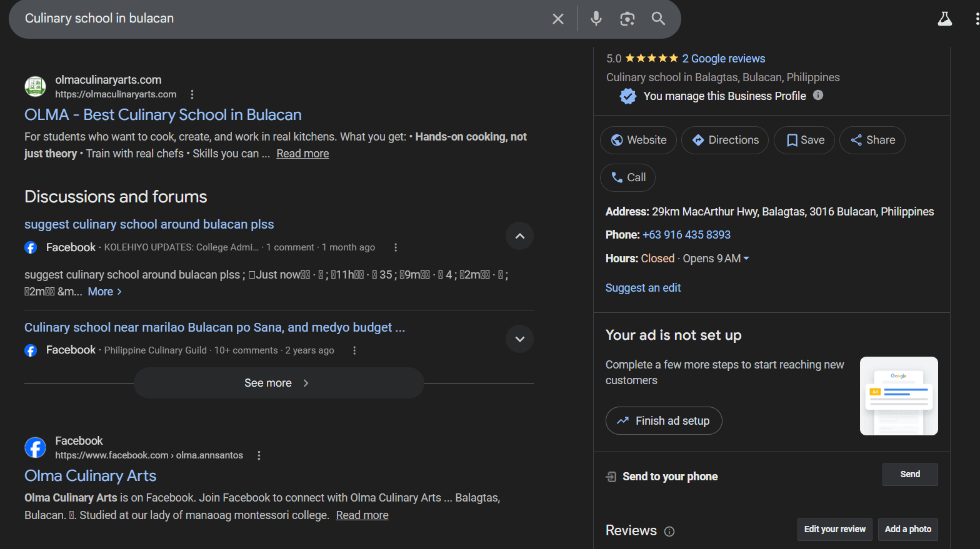Image resolution: width=980 pixels, height=549 pixels.
Task: Click the magnifying glass search icon
Action: [658, 19]
